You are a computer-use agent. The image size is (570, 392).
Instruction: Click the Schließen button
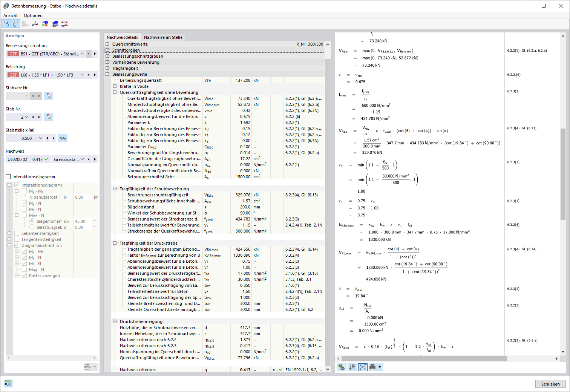(550, 384)
